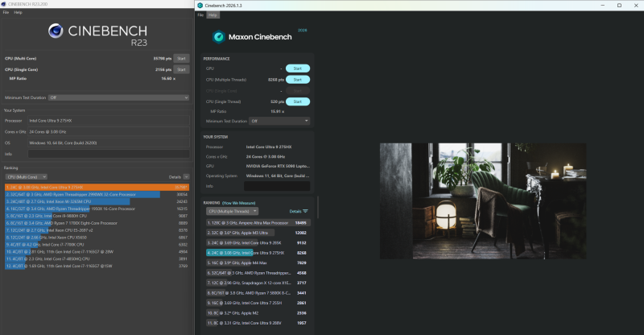This screenshot has width=644, height=335.
Task: Click the rendered room scene image
Action: pos(483,201)
